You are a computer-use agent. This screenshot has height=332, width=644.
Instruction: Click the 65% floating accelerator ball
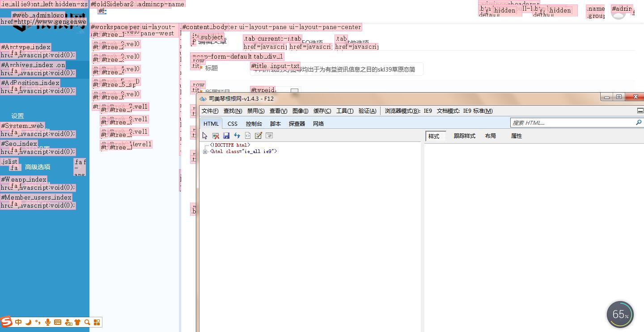click(x=620, y=315)
